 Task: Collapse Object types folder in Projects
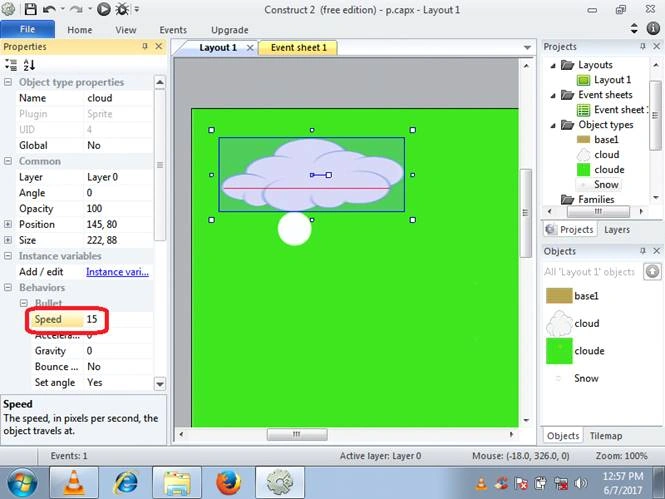tap(553, 125)
